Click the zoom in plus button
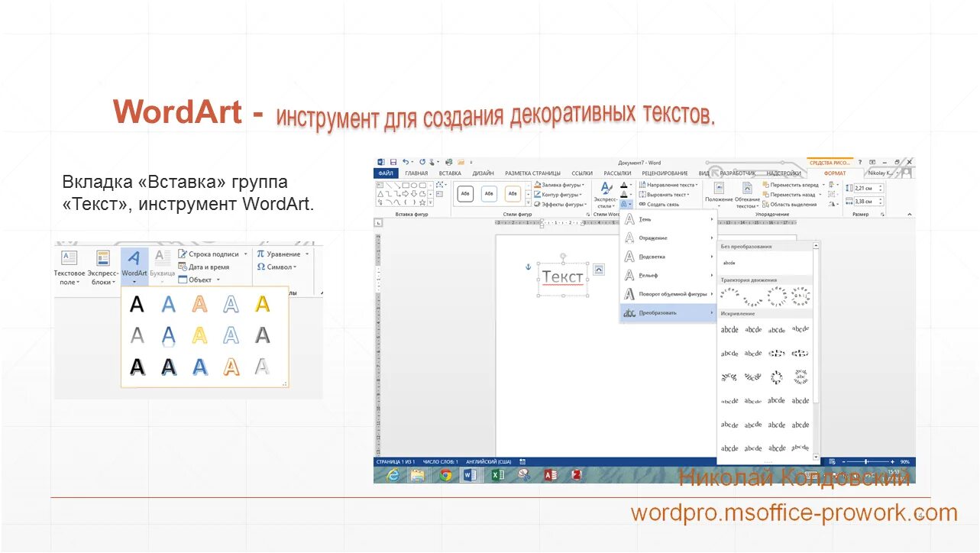Screen dimensions: 980x553 [892, 462]
